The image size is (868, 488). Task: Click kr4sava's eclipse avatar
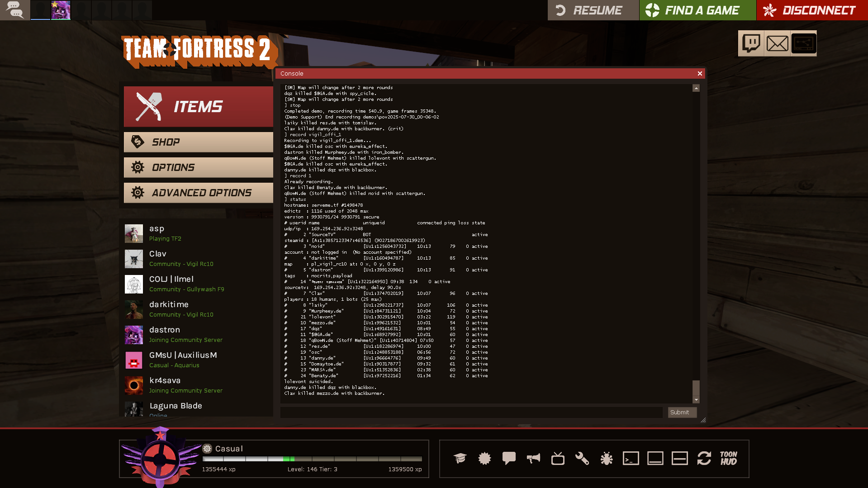(134, 386)
